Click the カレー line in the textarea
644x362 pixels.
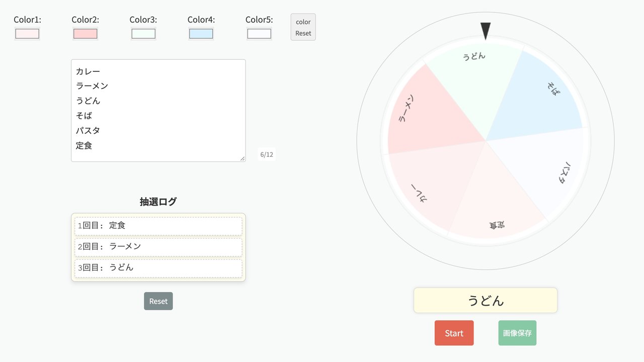coord(88,71)
